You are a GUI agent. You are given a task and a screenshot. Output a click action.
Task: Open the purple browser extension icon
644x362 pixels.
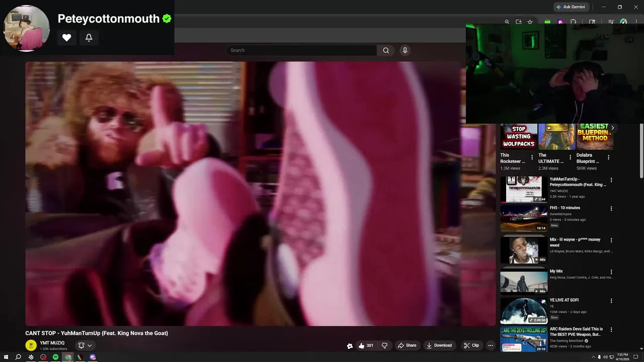tap(560, 22)
